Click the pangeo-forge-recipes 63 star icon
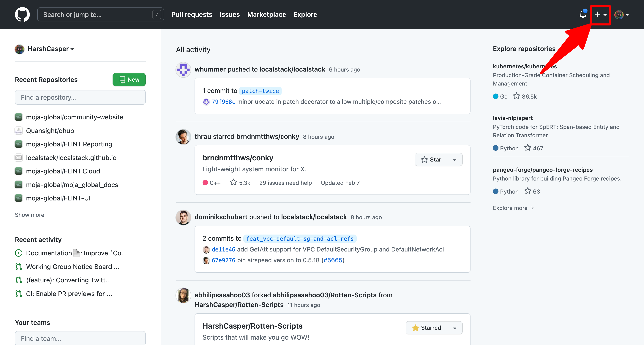 coord(528,191)
